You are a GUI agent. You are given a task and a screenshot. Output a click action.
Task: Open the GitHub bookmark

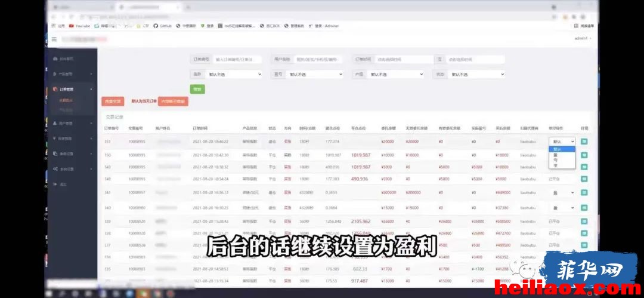(163, 26)
